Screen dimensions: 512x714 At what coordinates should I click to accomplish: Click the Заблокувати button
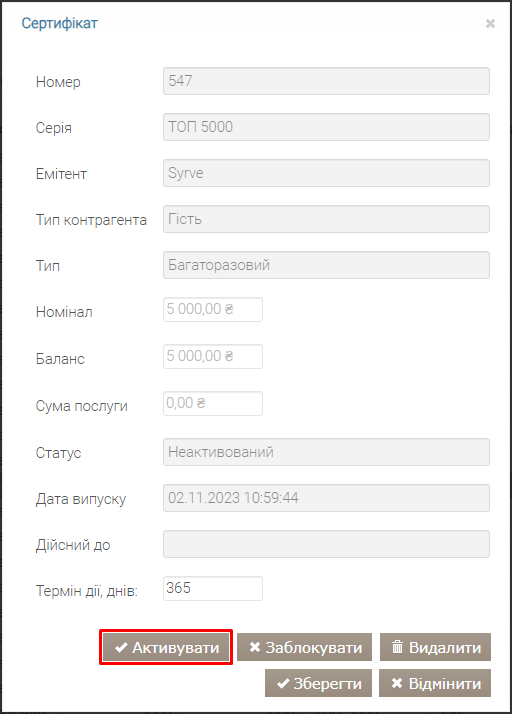pos(305,647)
